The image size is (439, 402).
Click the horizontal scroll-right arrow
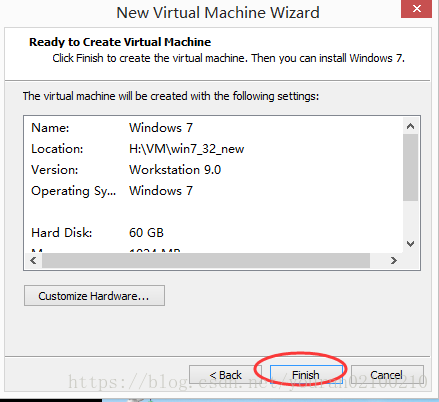(x=394, y=260)
